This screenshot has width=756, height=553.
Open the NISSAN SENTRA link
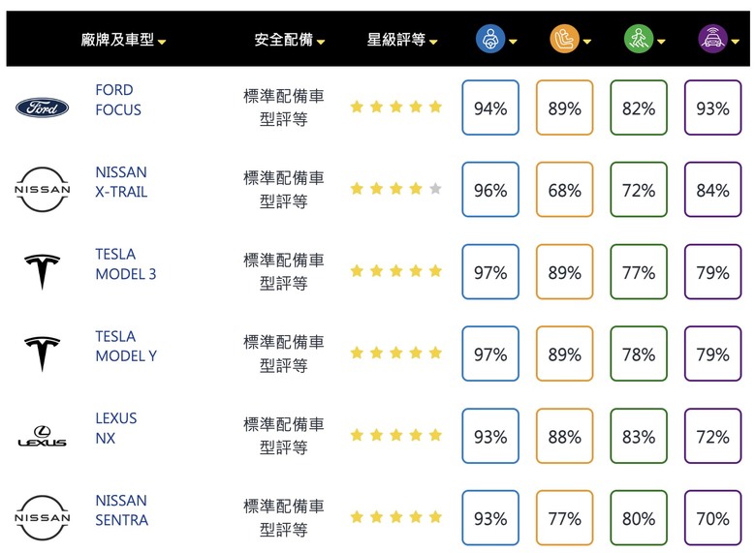click(x=121, y=510)
